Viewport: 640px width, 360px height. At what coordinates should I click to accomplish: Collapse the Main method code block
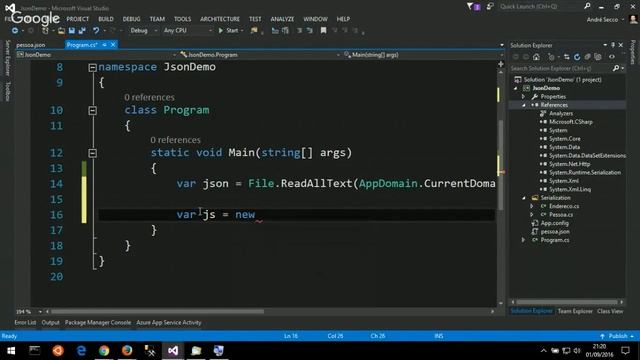pos(93,153)
